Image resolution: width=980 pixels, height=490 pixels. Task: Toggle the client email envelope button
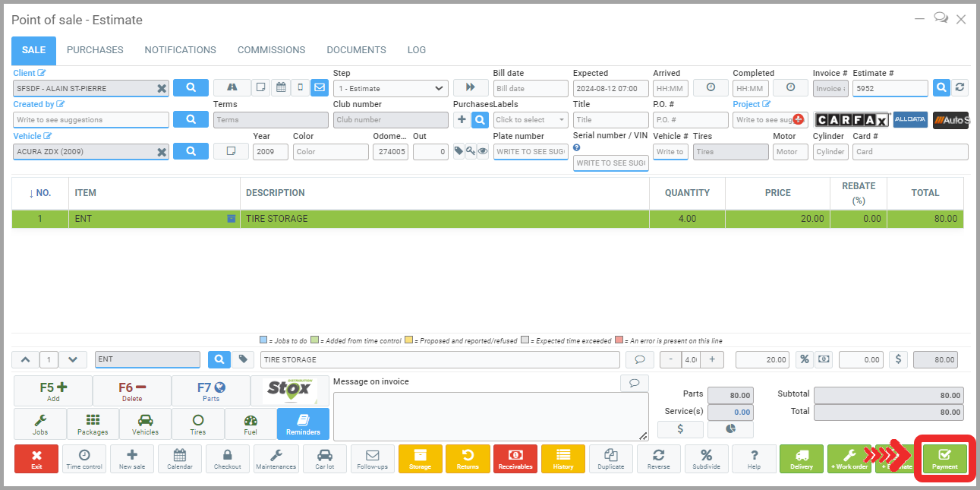(319, 87)
